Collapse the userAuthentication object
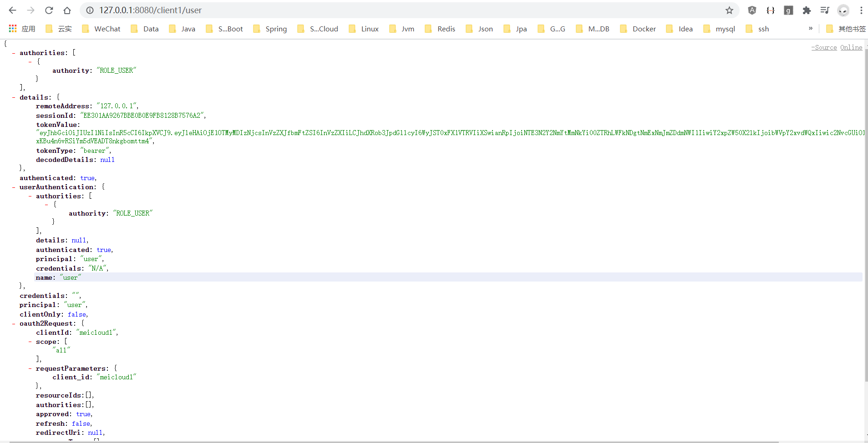This screenshot has width=868, height=443. [x=14, y=187]
